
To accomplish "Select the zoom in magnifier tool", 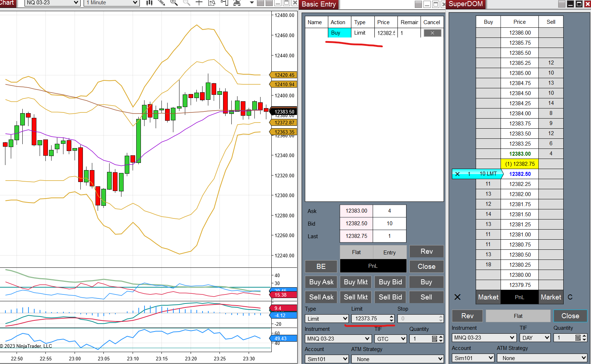I will click(x=174, y=3).
